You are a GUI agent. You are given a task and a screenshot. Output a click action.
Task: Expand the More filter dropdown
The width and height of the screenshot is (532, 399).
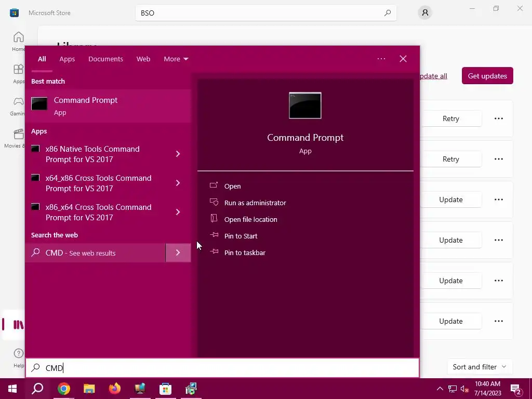click(x=176, y=59)
